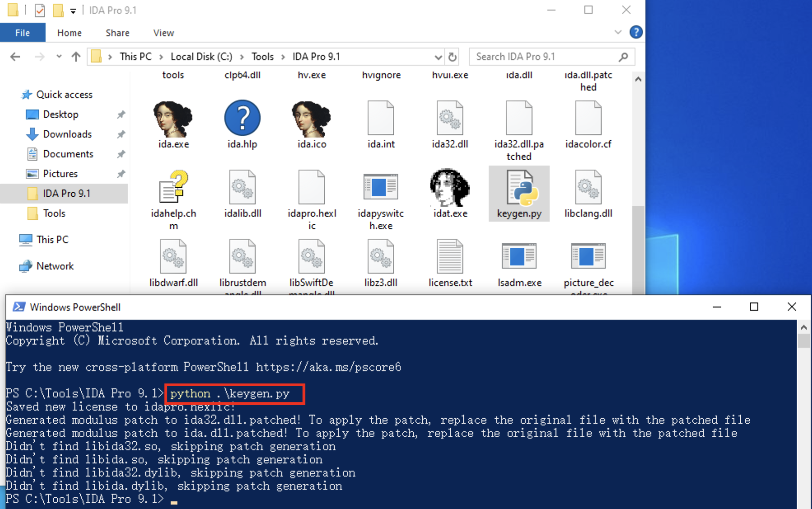812x509 pixels.
Task: Open Documents in navigation pane
Action: coord(68,154)
